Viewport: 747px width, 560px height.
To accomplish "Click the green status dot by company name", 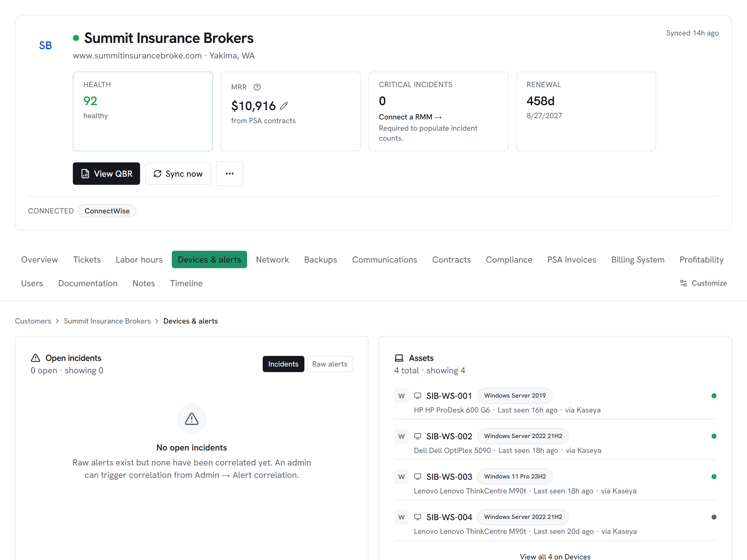I will coord(76,38).
